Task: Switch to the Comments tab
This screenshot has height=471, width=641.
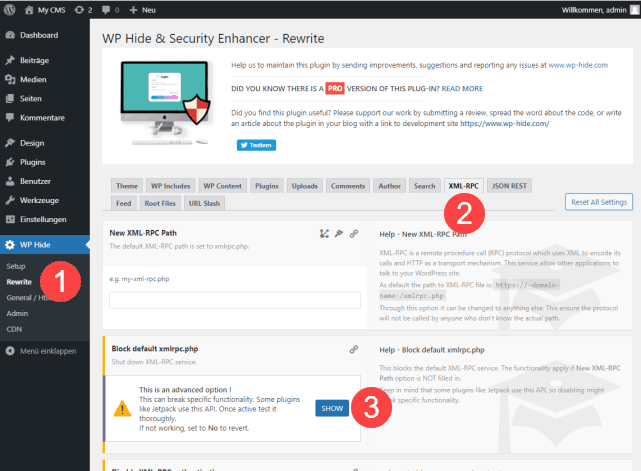Action: coord(348,186)
